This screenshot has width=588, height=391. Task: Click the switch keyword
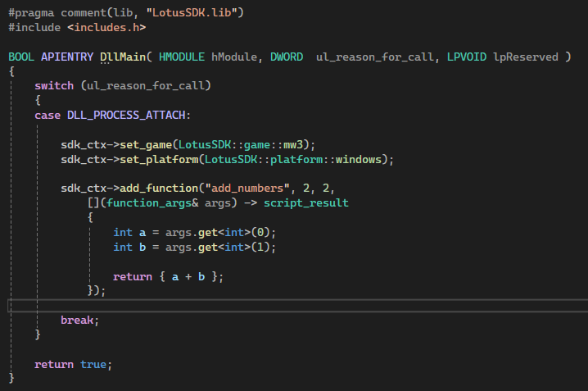(54, 86)
